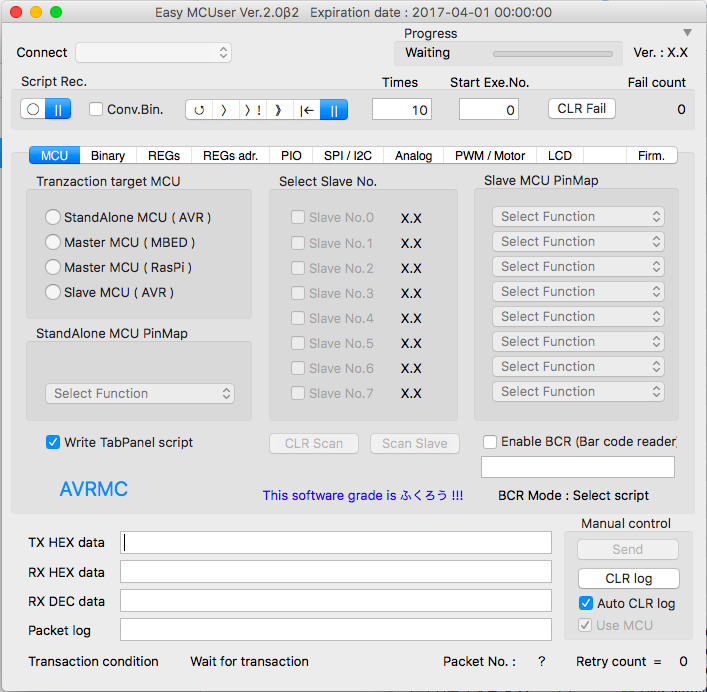The height and width of the screenshot is (692, 707).
Task: Open third Slave PinMap Select Function dropdown
Action: coord(578,267)
